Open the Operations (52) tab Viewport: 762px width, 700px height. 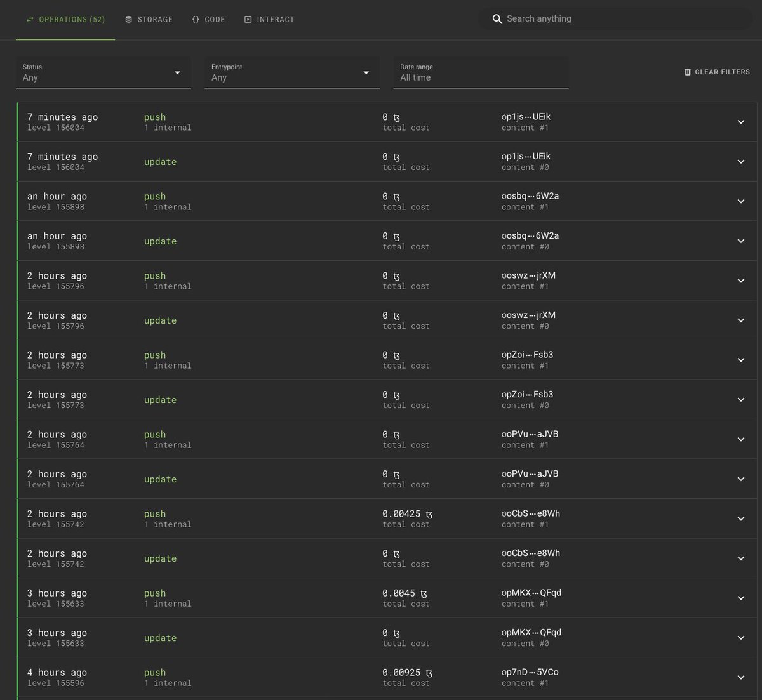[x=65, y=20]
